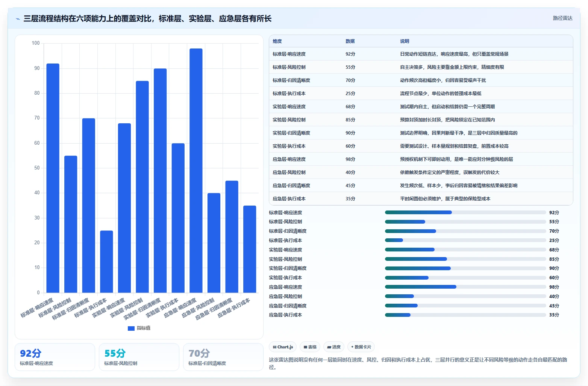Click the 90分 cell in the table
Viewport: 588px width, 386px height.
(x=350, y=133)
